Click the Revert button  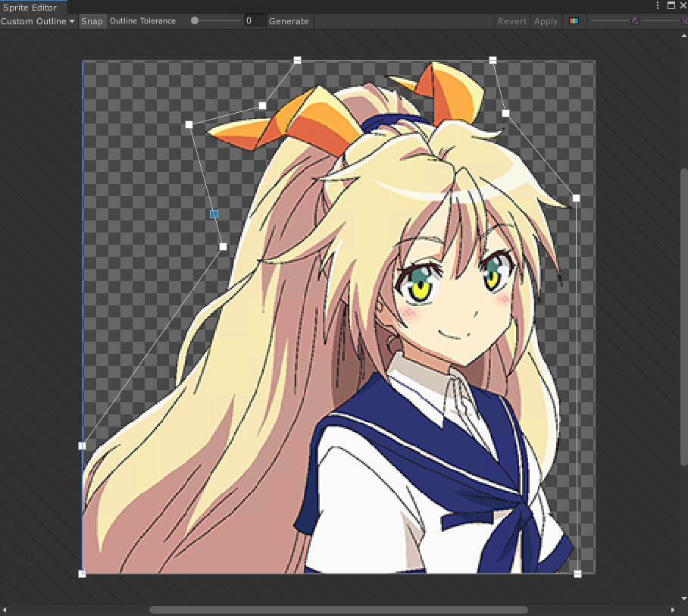(512, 21)
